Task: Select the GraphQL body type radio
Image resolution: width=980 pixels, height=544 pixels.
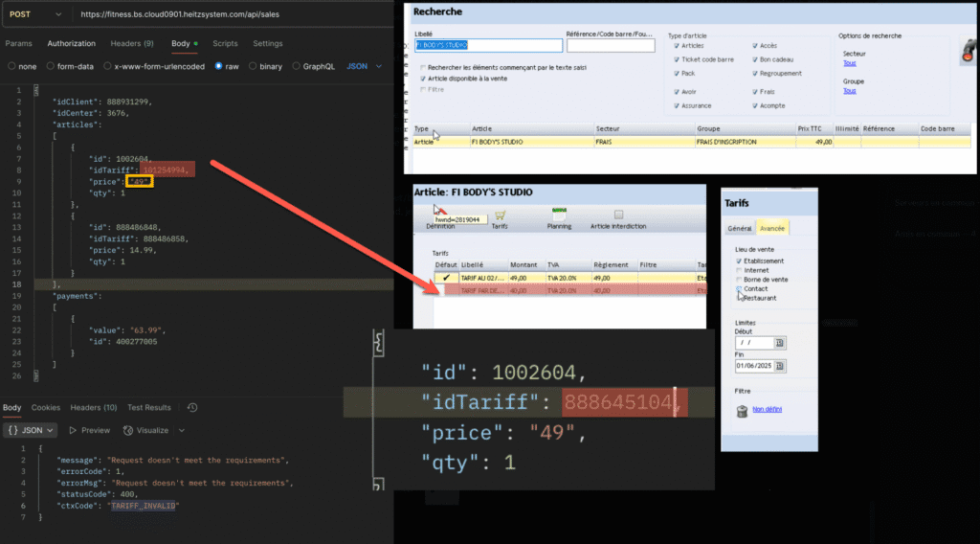Action: point(297,66)
